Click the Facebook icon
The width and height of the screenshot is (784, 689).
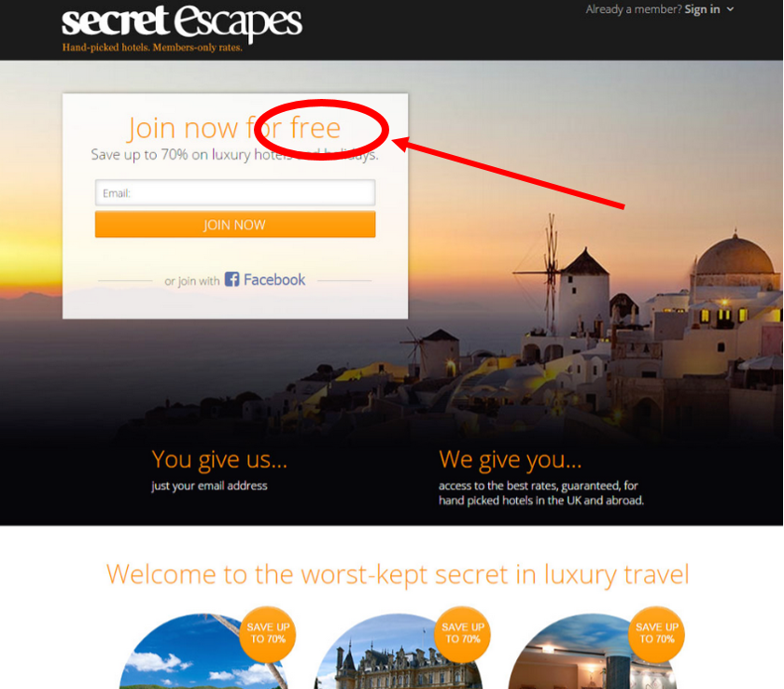[231, 279]
